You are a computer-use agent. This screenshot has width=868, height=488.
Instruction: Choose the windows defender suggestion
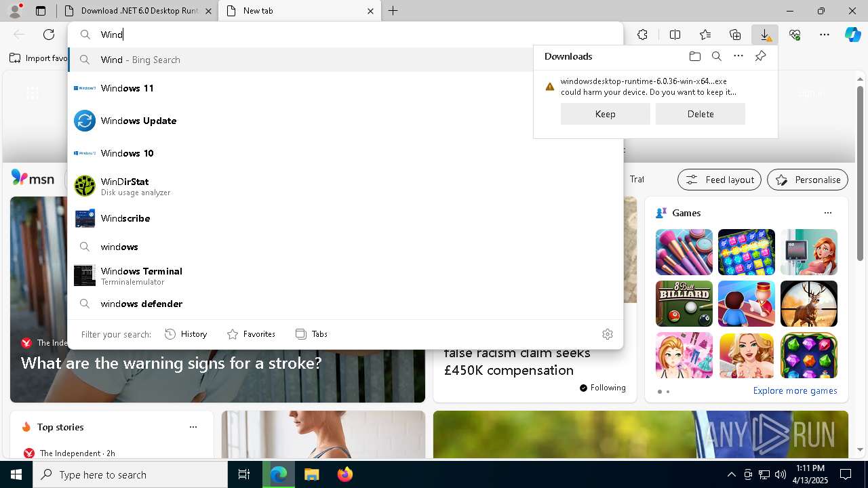pyautogui.click(x=346, y=304)
